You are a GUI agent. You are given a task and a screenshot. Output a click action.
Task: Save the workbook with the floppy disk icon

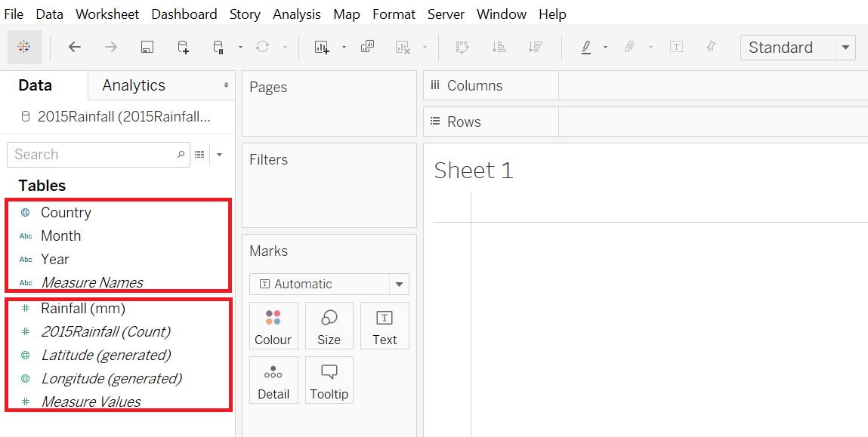click(x=147, y=47)
